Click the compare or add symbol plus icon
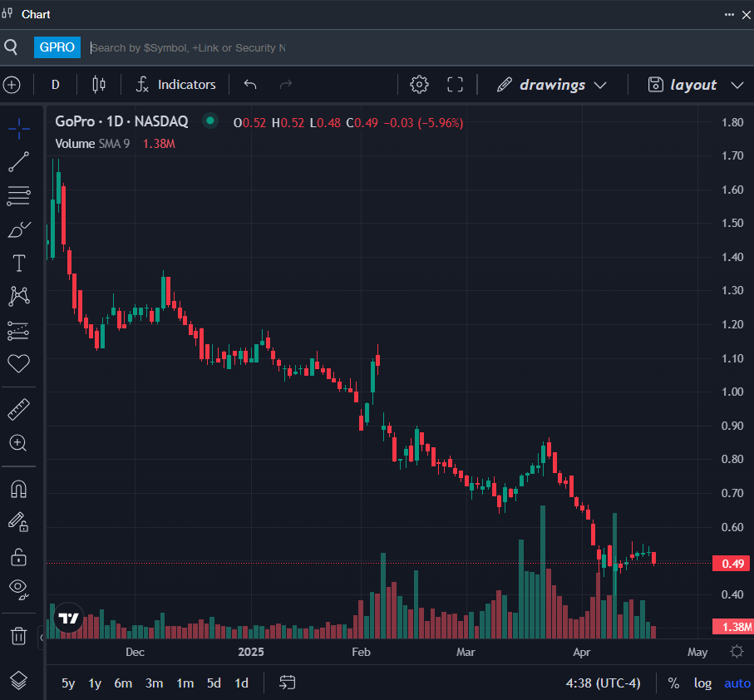This screenshot has width=754, height=700. [12, 85]
